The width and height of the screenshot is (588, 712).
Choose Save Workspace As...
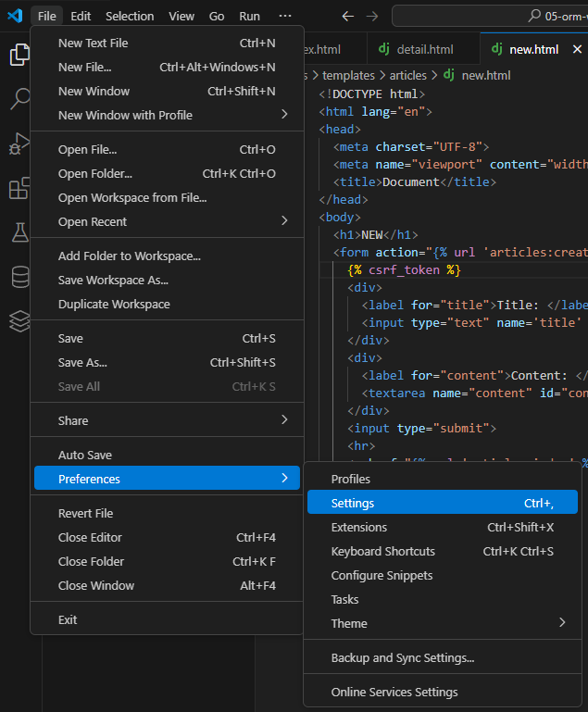pos(167,281)
